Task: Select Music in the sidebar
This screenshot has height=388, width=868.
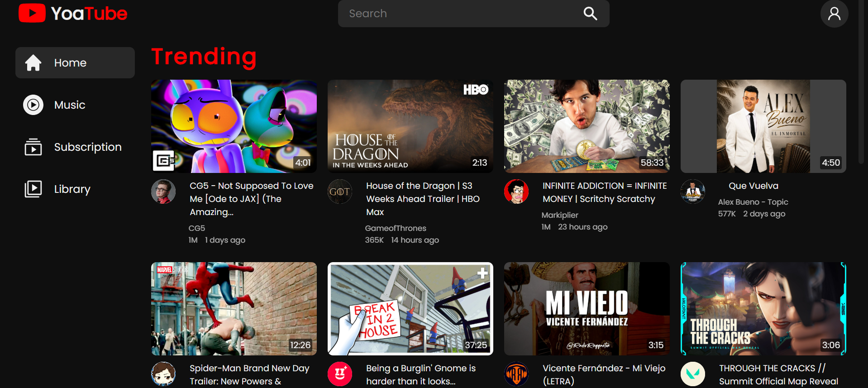Action: coord(75,105)
